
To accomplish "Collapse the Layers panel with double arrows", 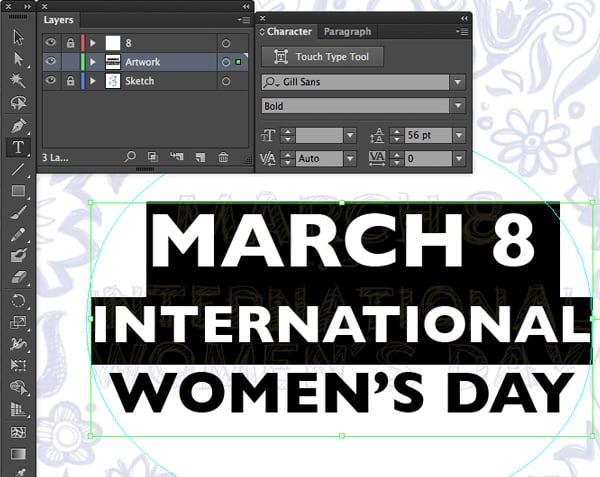I will [246, 6].
